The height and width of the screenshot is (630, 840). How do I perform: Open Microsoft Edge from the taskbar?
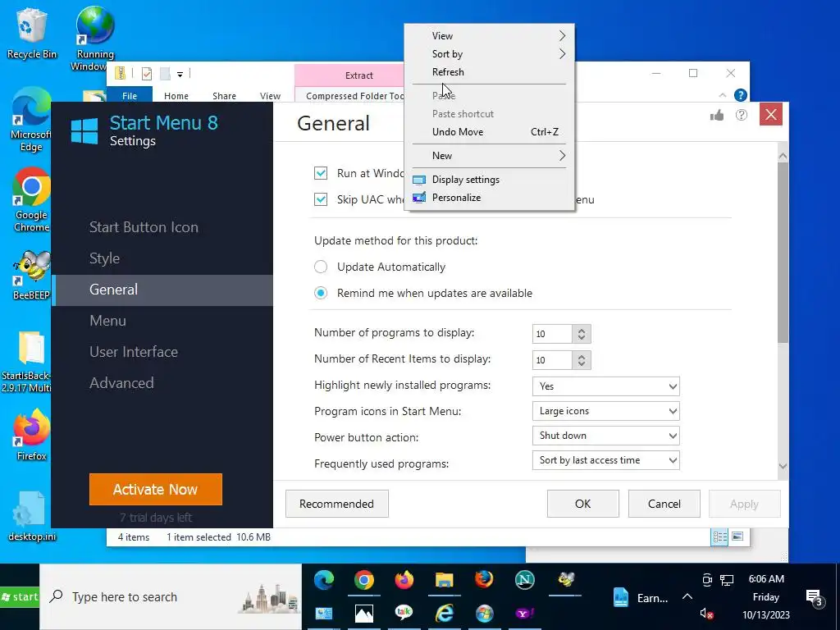tap(323, 580)
